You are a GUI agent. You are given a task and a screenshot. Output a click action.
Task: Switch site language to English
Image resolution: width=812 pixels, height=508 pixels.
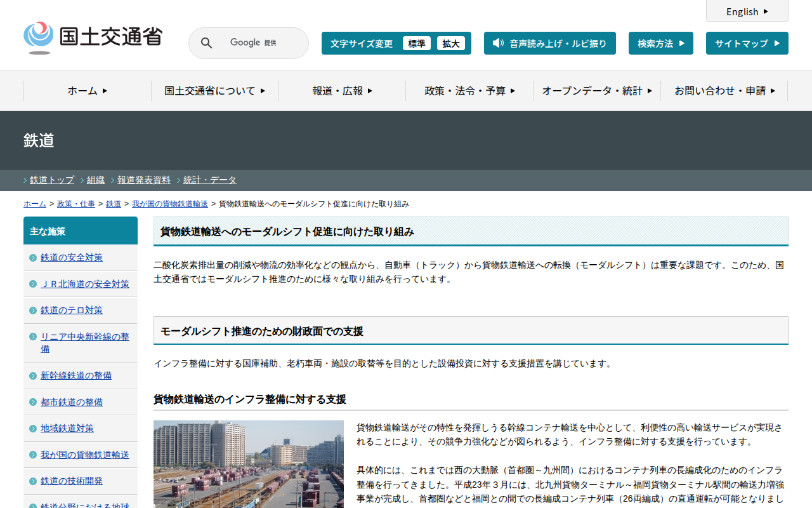click(x=747, y=11)
